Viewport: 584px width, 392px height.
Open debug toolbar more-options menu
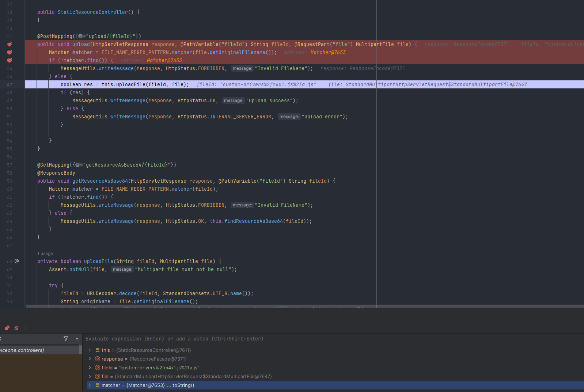pyautogui.click(x=26, y=328)
